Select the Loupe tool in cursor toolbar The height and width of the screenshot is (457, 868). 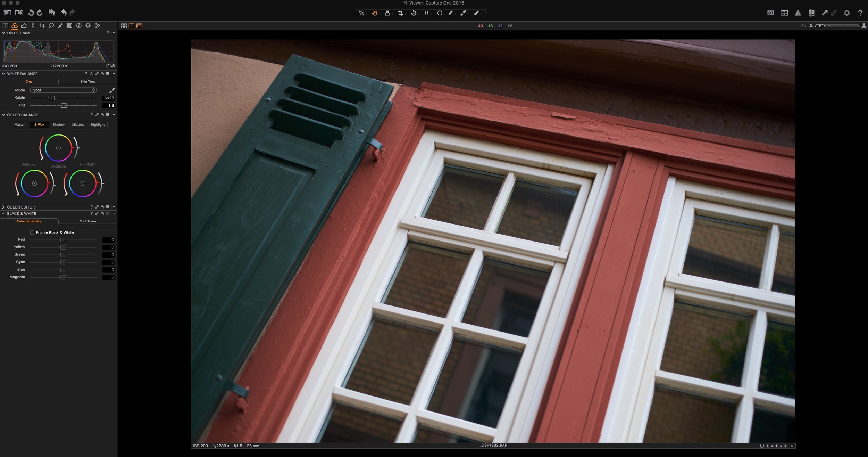tap(387, 13)
